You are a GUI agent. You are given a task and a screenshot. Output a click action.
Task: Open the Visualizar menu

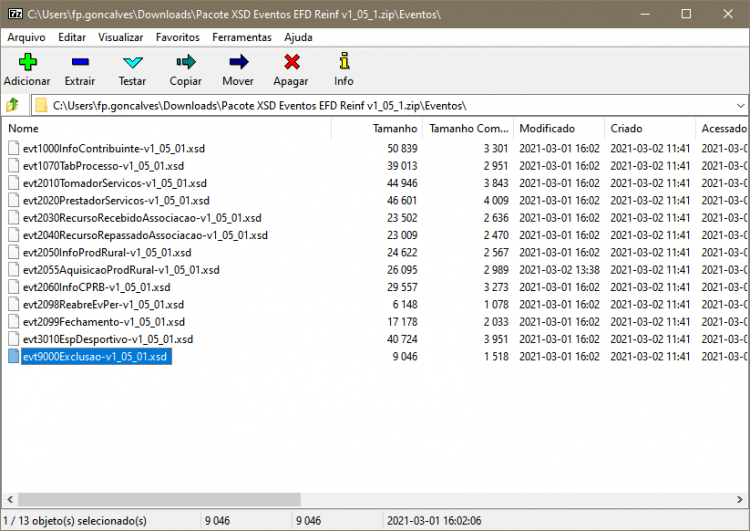pos(121,37)
